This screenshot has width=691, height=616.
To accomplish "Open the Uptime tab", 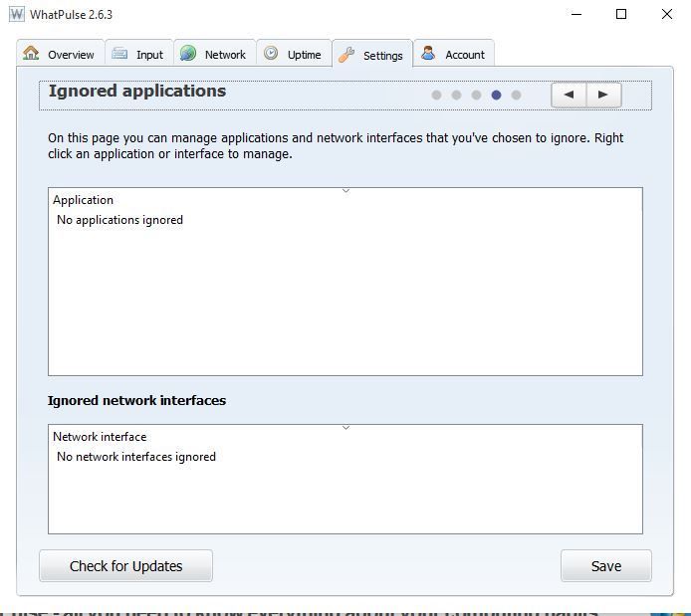I will (x=294, y=54).
